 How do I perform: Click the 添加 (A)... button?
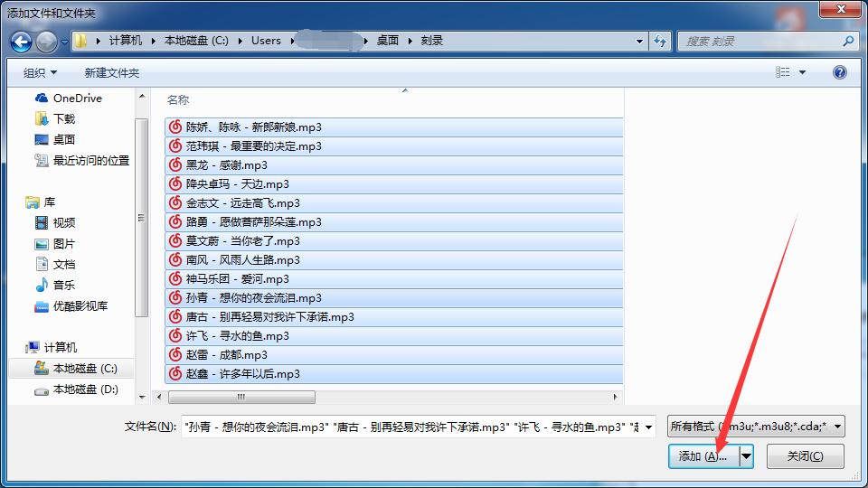(703, 456)
